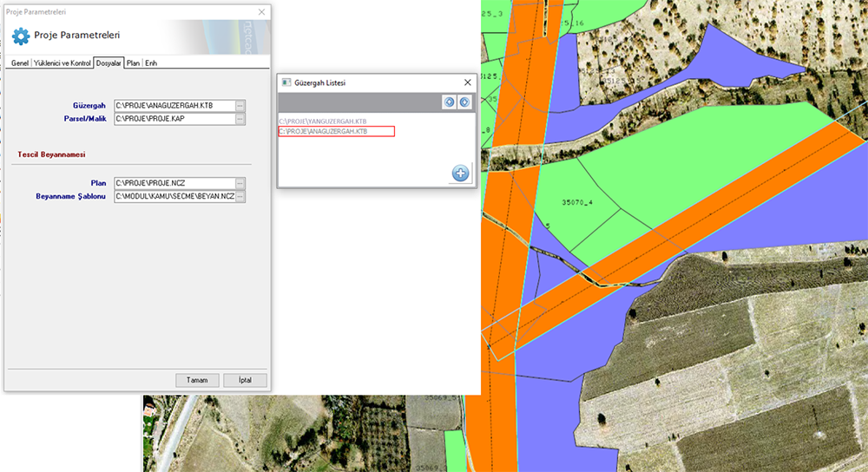Click the Güzergah path input field
Screen dimensions: 868x472
174,106
